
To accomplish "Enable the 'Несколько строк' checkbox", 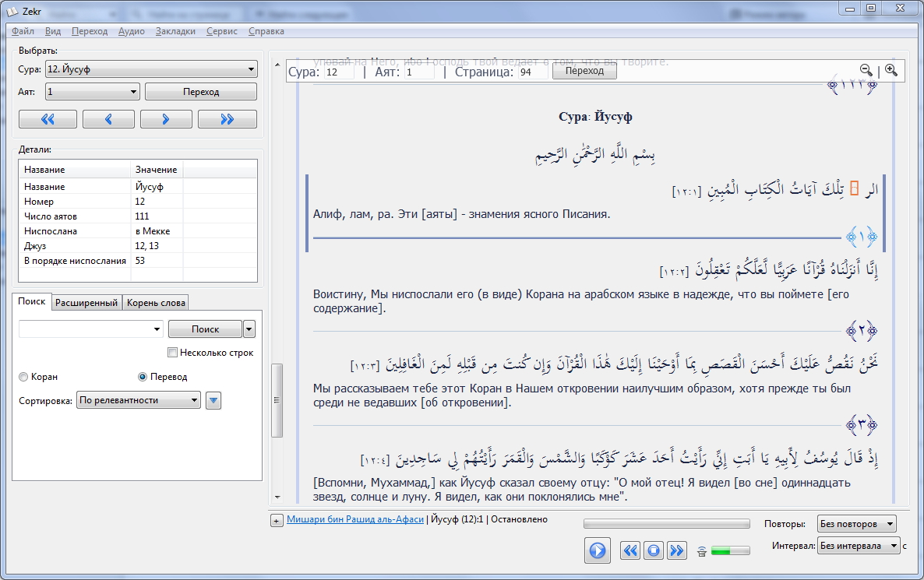I will click(173, 352).
